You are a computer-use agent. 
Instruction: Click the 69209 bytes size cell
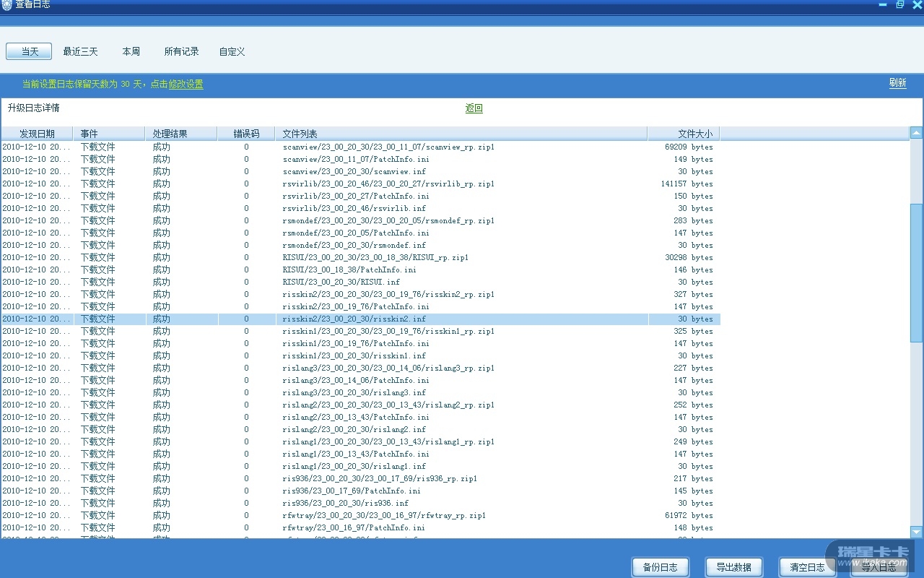pos(689,147)
